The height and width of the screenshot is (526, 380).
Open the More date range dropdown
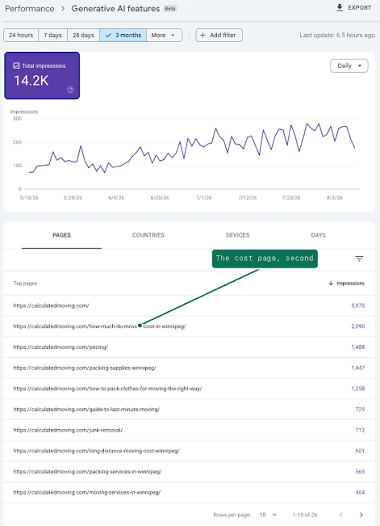tap(164, 35)
